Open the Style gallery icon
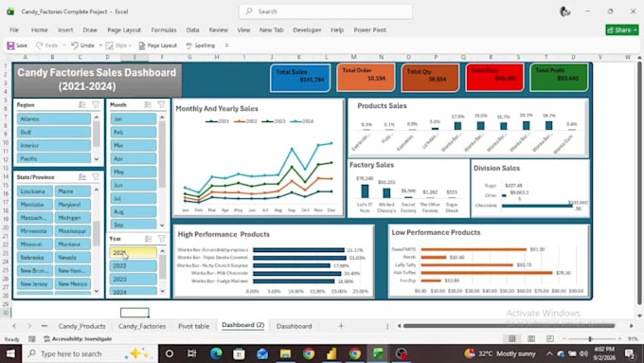This screenshot has height=363, width=644. pos(109,45)
